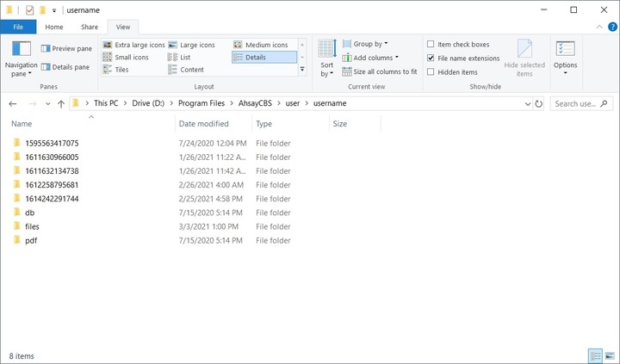This screenshot has width=620, height=364.
Task: Refresh the current folder
Action: click(x=538, y=103)
